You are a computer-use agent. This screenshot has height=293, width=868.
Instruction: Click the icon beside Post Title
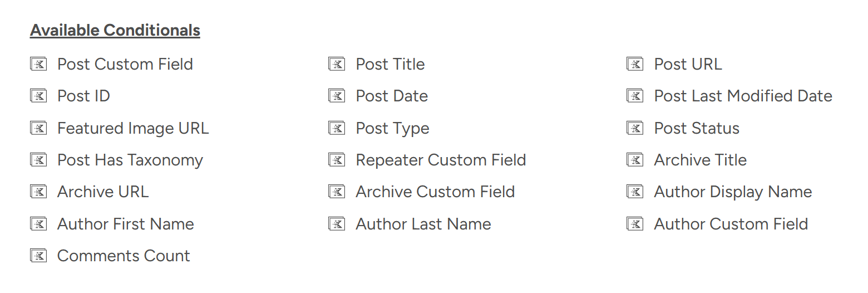pyautogui.click(x=337, y=64)
